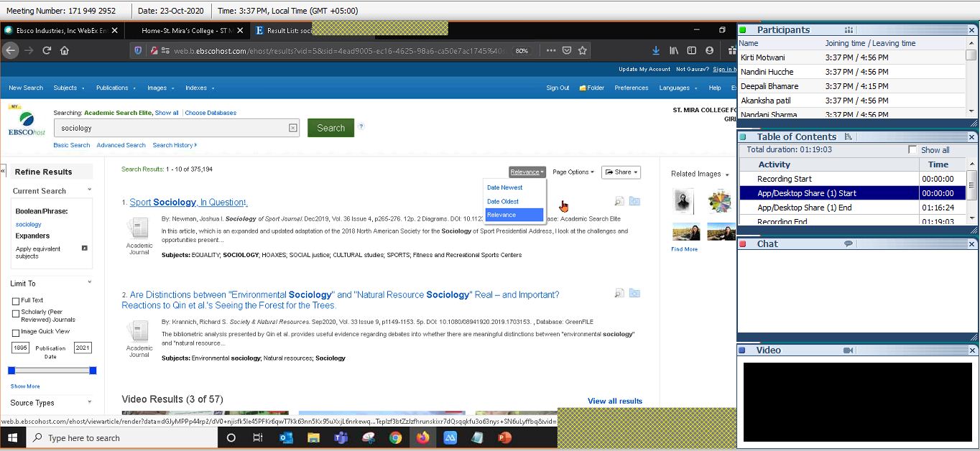The image size is (980, 451).
Task: Click the Table of Contents bookmark icon
Action: tap(850, 136)
